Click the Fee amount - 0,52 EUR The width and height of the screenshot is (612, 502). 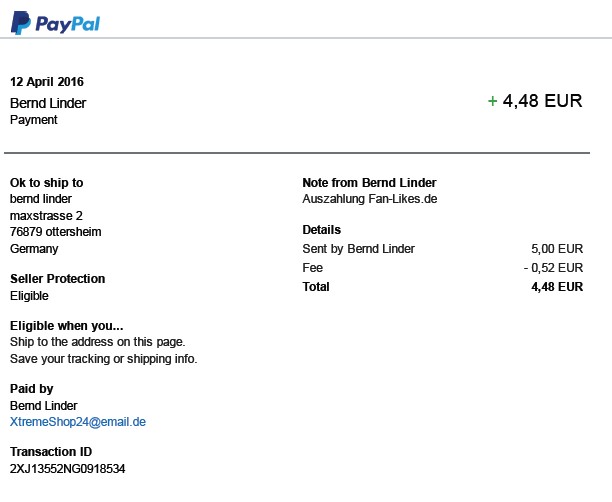tap(553, 268)
